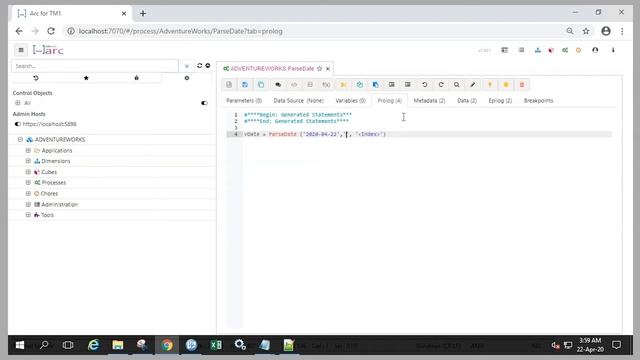Click code line 4 in the Prolog editor
The width and height of the screenshot is (640, 360).
427,134
